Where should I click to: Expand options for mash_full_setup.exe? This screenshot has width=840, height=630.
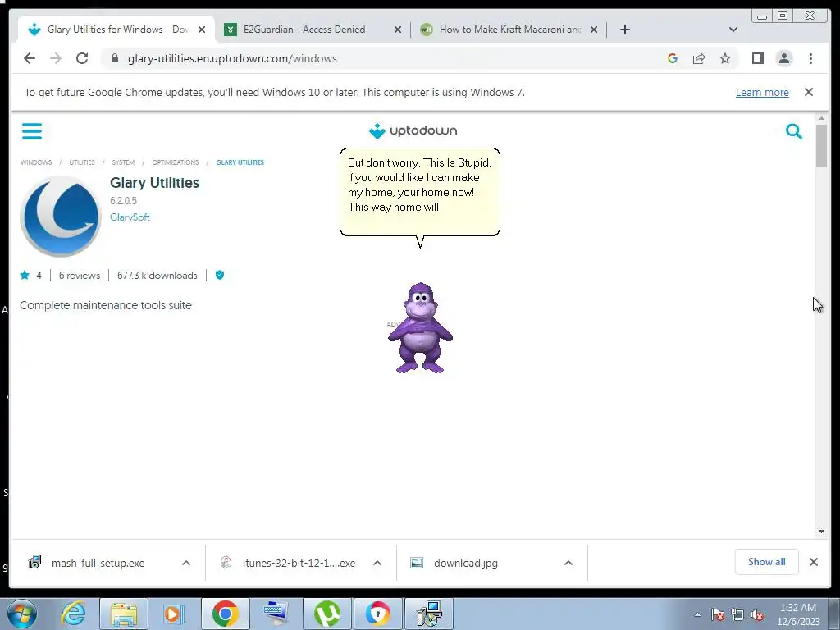pyautogui.click(x=186, y=563)
